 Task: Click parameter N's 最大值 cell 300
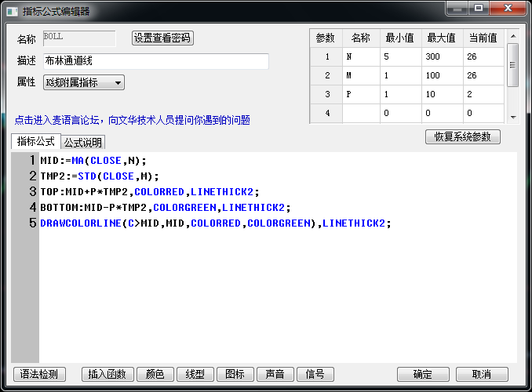440,57
